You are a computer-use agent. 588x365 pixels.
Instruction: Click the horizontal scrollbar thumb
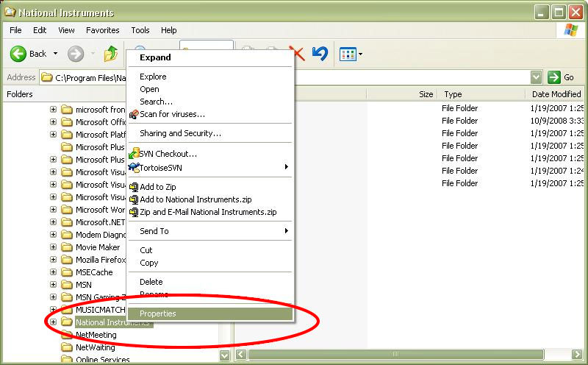(395, 354)
